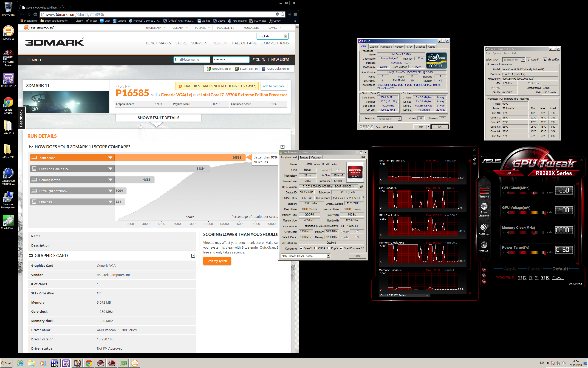
Task: Click the gear icon on the monitor panel
Action: click(474, 164)
